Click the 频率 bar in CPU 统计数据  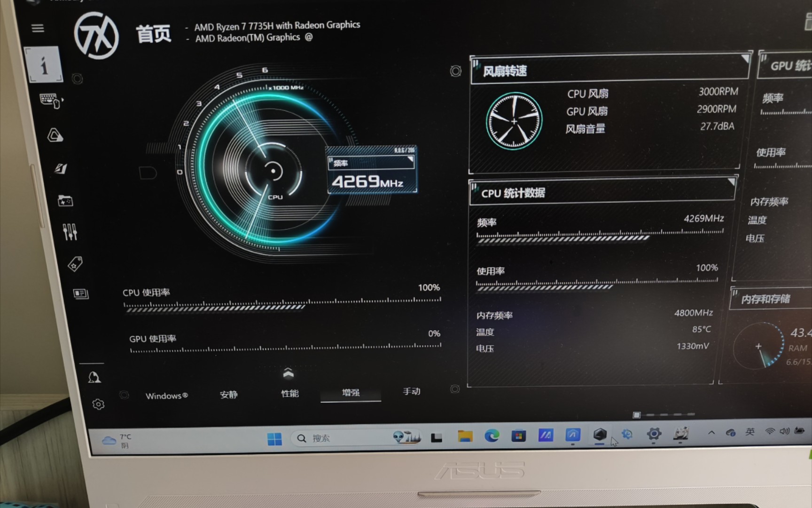(600, 236)
